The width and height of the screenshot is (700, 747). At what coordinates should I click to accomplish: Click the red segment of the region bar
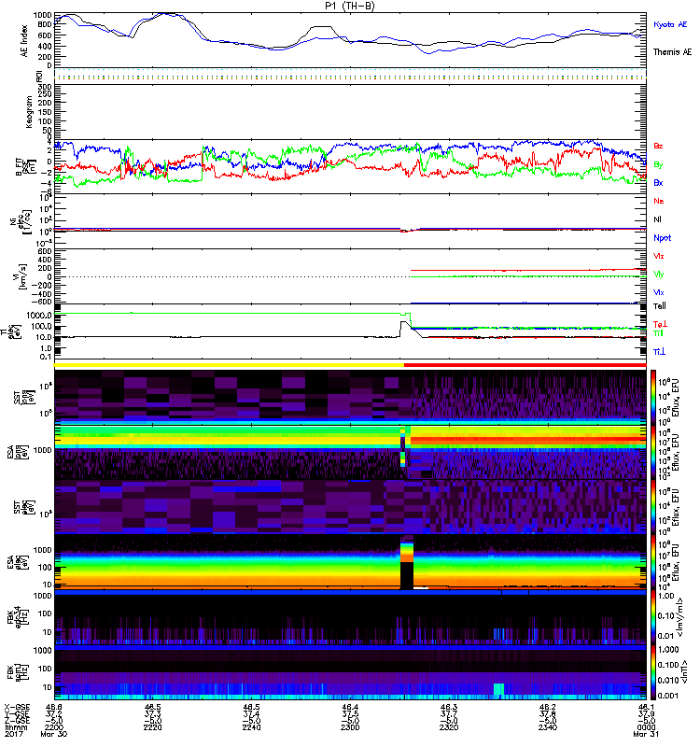coord(525,365)
